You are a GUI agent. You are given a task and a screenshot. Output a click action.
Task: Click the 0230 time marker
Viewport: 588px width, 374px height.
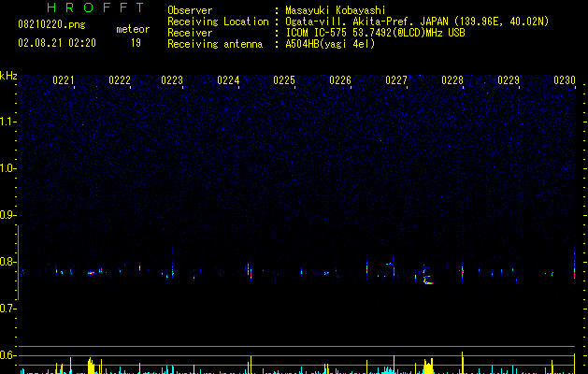[x=565, y=80]
